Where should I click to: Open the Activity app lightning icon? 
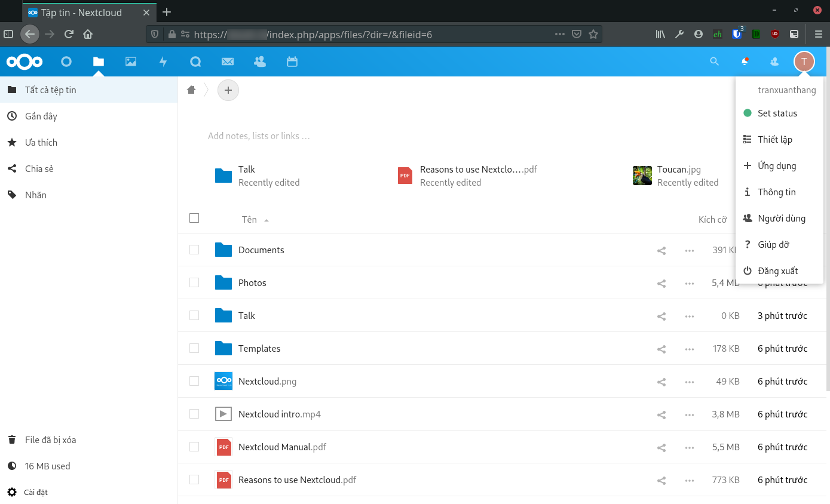163,62
